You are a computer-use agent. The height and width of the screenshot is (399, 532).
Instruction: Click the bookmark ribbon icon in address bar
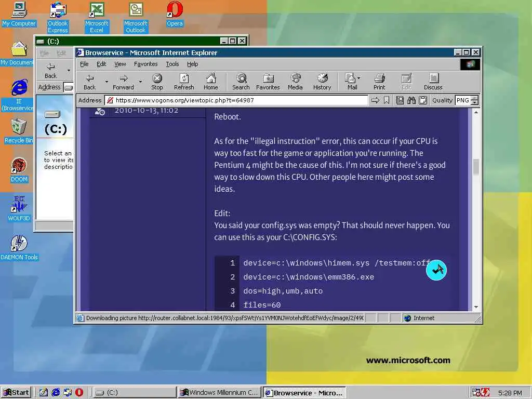(387, 100)
